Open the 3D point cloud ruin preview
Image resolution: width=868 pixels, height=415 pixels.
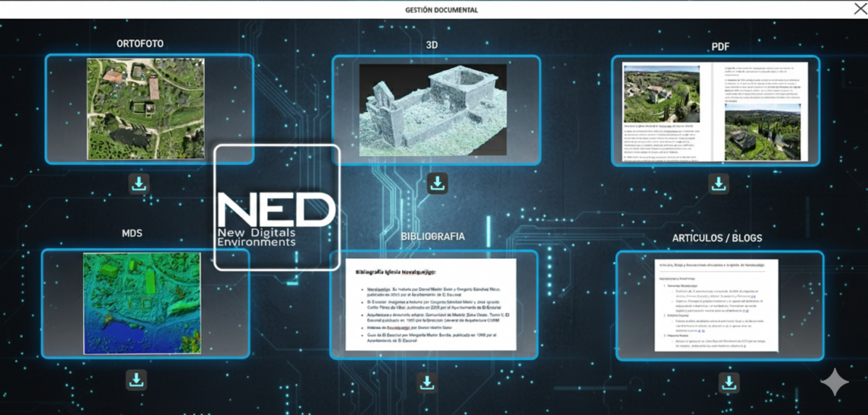[433, 109]
